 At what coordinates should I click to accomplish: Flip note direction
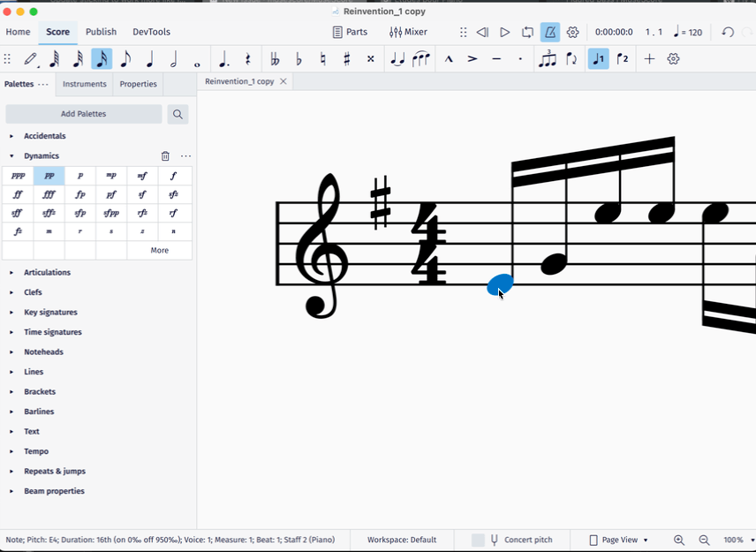click(571, 59)
